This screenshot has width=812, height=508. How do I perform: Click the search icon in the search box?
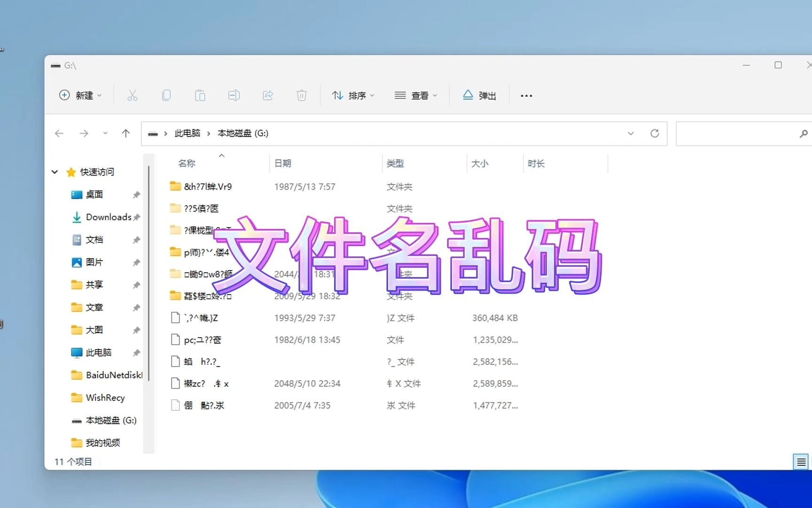803,134
